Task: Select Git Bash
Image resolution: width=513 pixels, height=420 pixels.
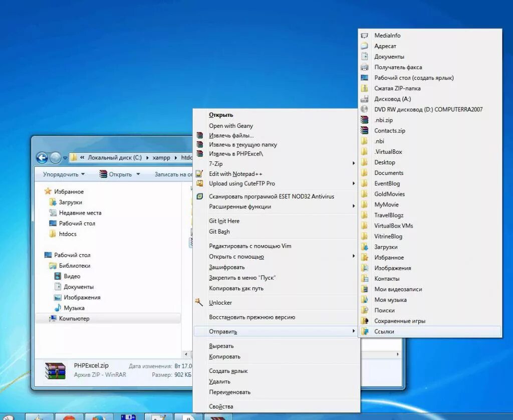Action: click(219, 232)
